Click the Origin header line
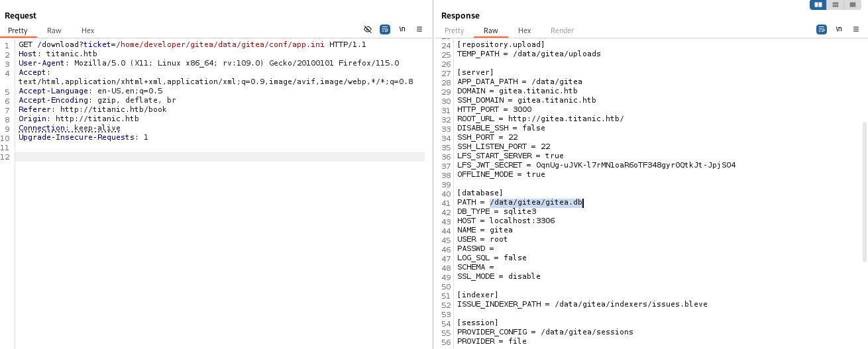Image resolution: width=868 pixels, height=349 pixels. click(x=79, y=119)
